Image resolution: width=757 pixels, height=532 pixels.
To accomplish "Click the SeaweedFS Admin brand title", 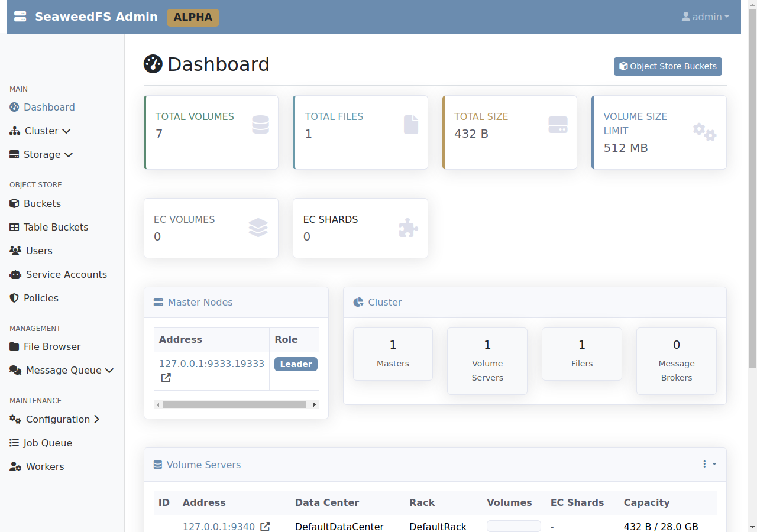I will click(96, 17).
